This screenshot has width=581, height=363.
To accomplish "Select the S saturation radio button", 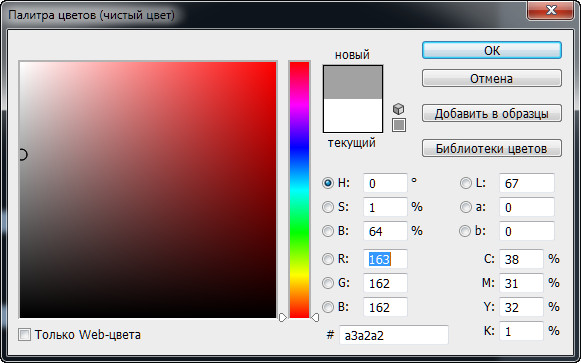I will 328,207.
